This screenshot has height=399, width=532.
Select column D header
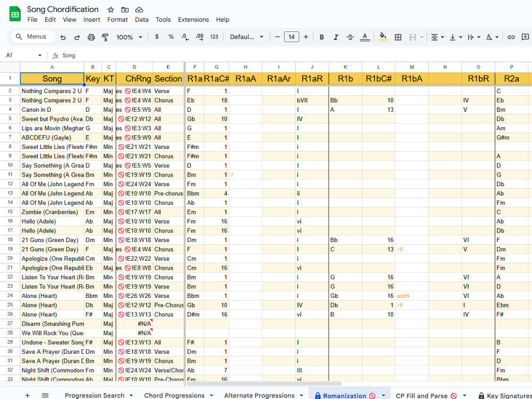pyautogui.click(x=135, y=67)
